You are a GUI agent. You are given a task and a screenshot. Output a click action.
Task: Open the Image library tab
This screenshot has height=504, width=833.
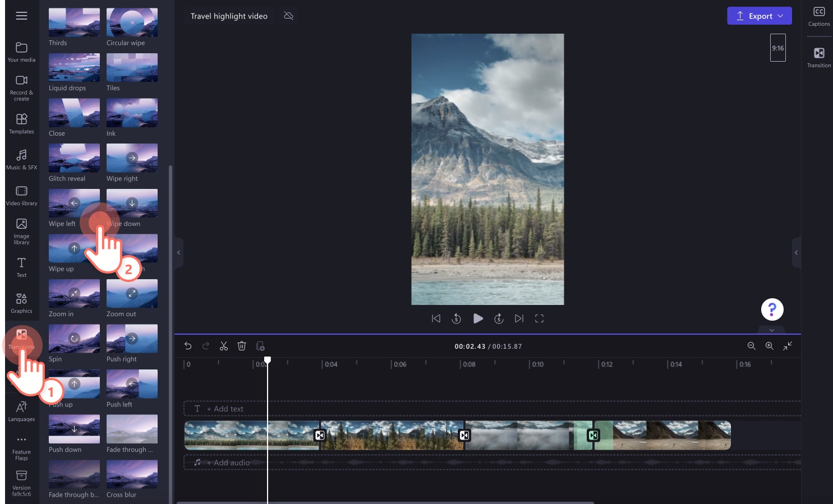(21, 232)
